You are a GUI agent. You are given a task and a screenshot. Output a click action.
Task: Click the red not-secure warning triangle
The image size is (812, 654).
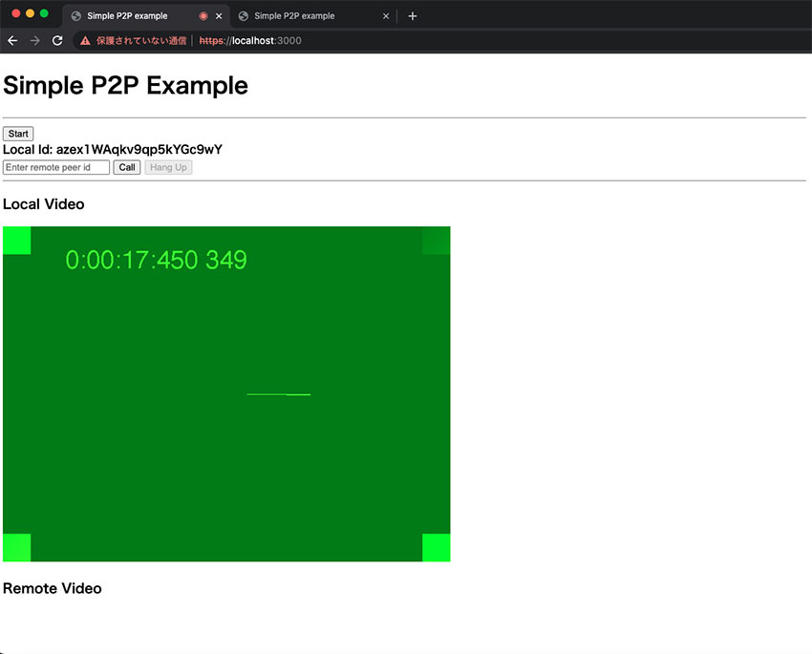click(x=85, y=41)
